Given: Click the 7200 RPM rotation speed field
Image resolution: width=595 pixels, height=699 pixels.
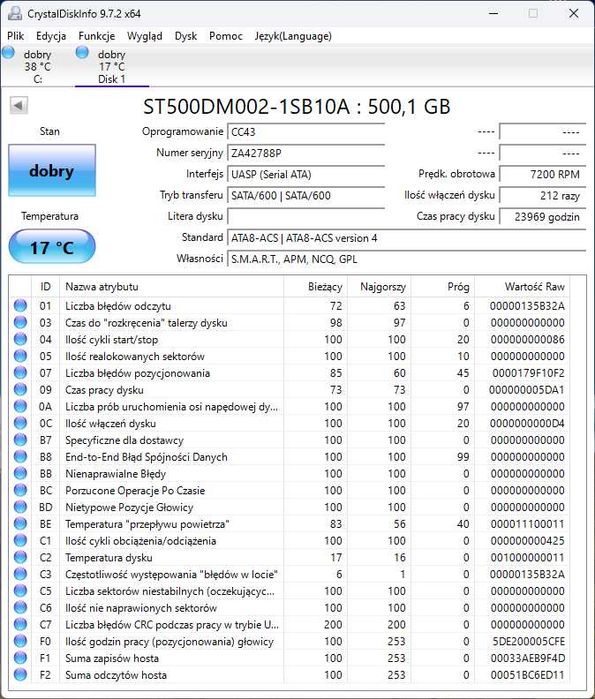Looking at the screenshot, I should 542,174.
